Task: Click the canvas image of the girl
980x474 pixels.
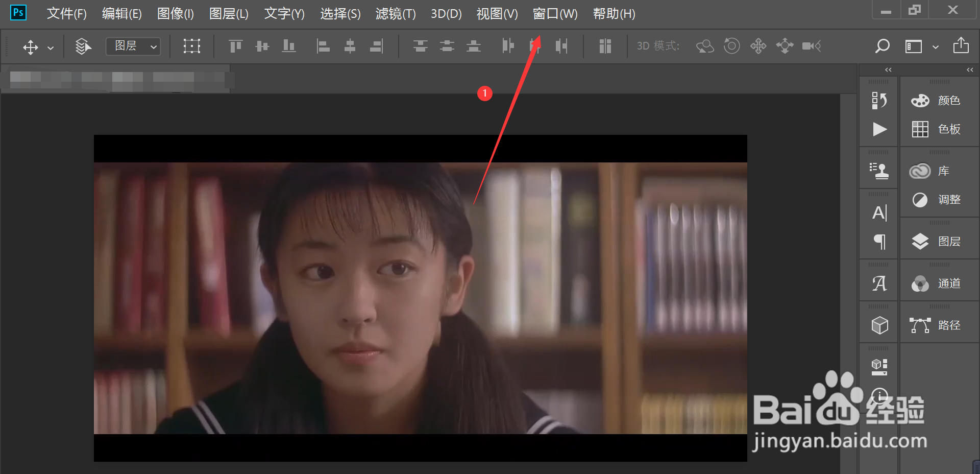Action: (x=421, y=298)
